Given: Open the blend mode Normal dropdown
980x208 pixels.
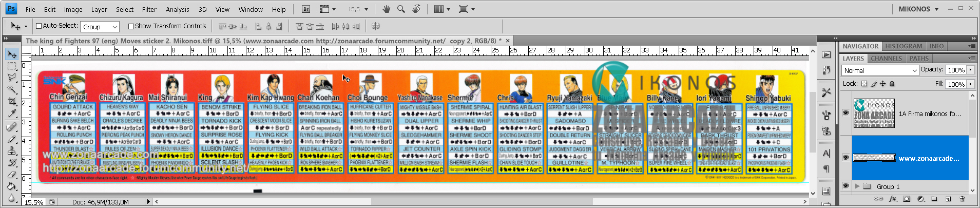Looking at the screenshot, I should pos(880,70).
